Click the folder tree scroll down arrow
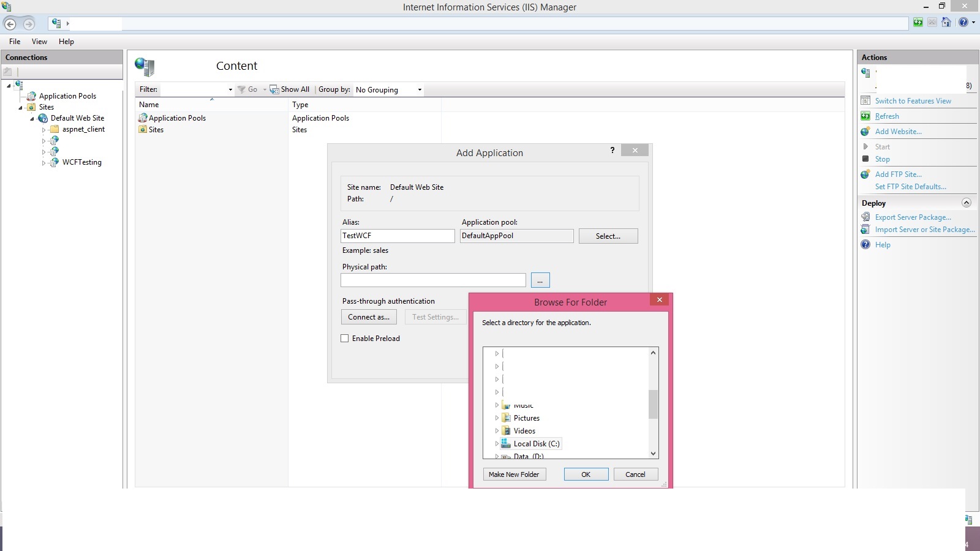980x551 pixels. [653, 454]
